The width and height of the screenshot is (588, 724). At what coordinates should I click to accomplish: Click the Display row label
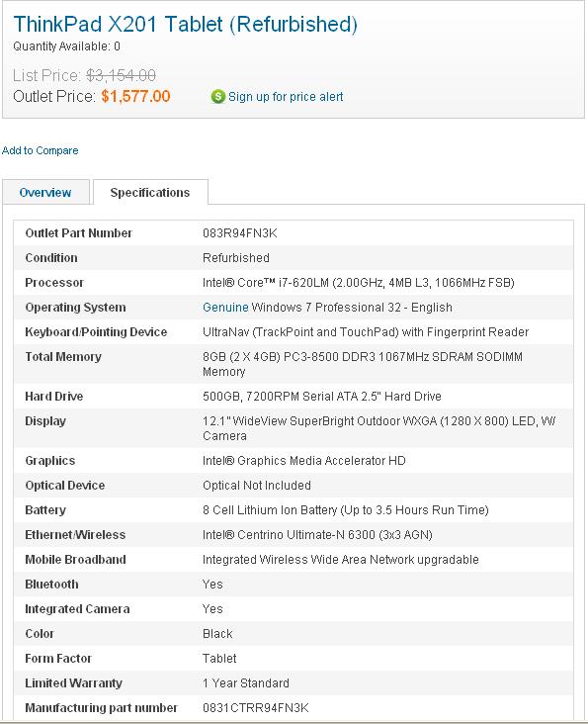click(45, 421)
